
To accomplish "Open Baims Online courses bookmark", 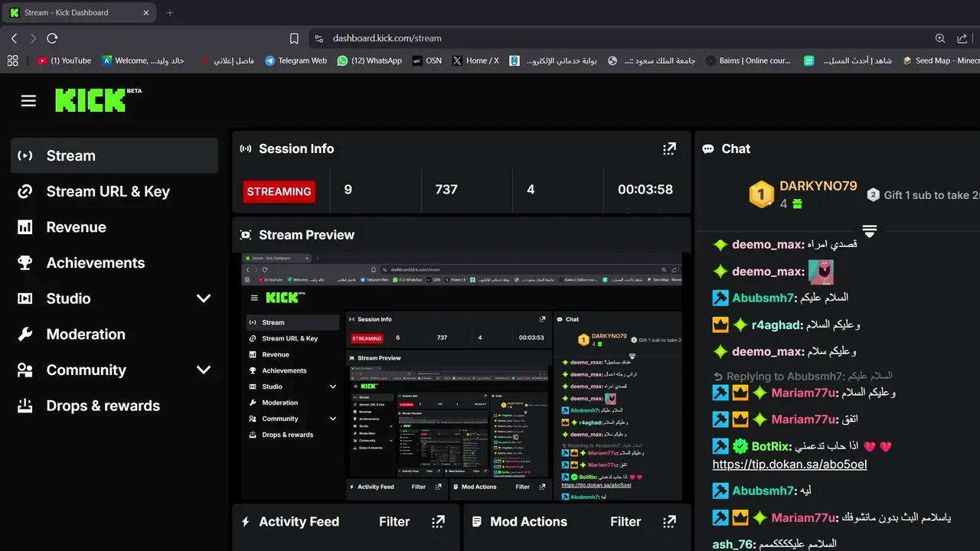I will [748, 60].
